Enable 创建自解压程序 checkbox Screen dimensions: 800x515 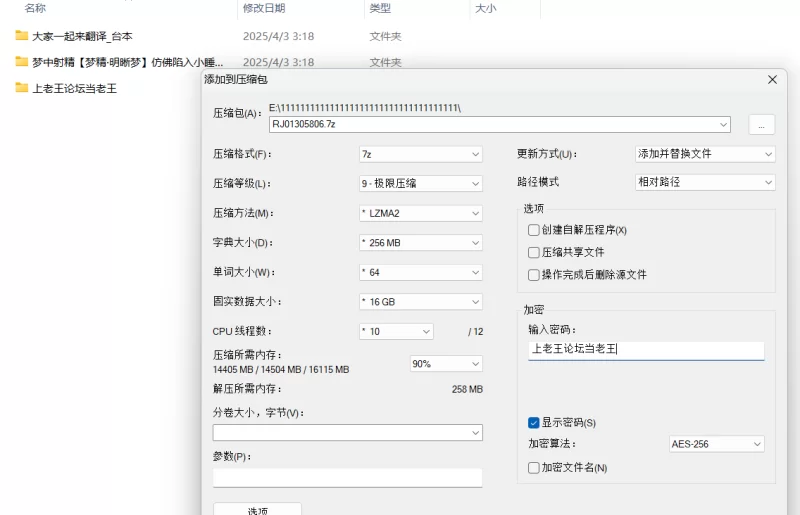pyautogui.click(x=534, y=230)
